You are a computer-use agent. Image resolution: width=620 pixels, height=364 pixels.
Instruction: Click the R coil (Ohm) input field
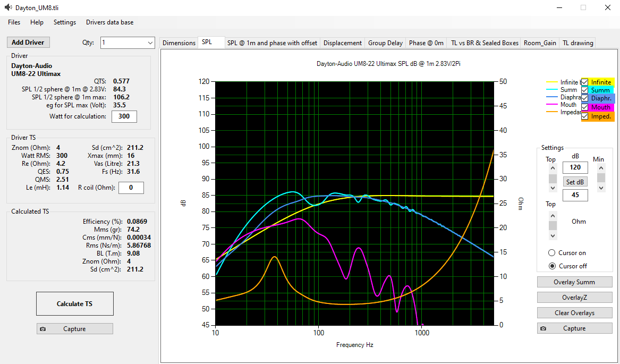131,188
